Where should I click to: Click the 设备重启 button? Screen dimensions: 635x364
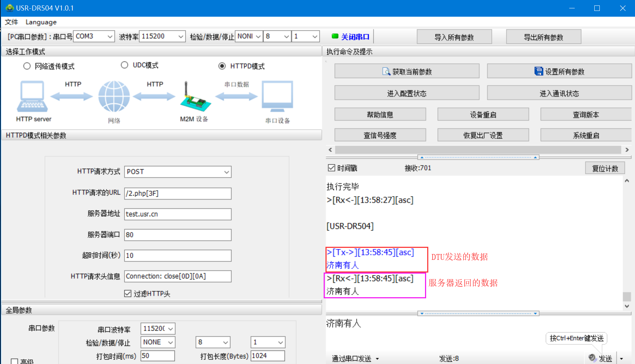483,115
